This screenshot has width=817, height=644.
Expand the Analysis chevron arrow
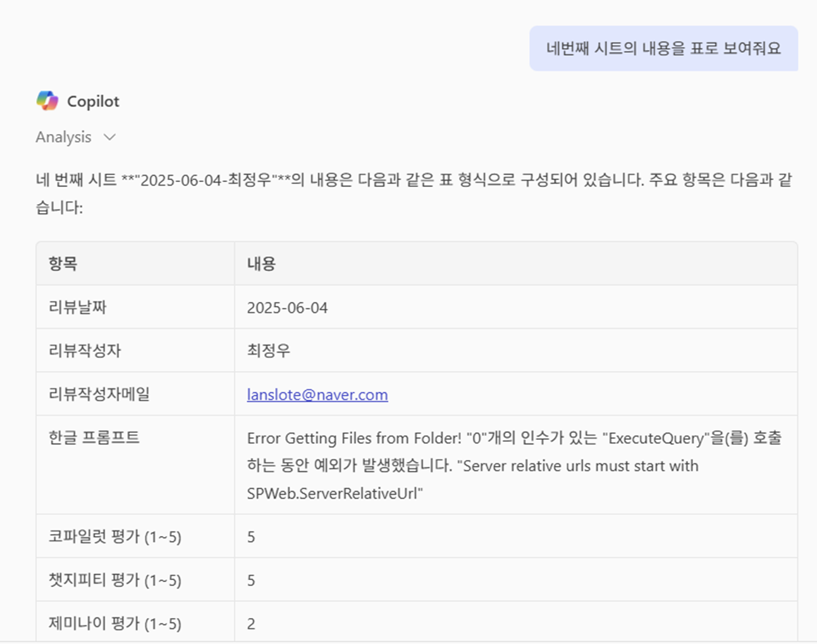[109, 137]
